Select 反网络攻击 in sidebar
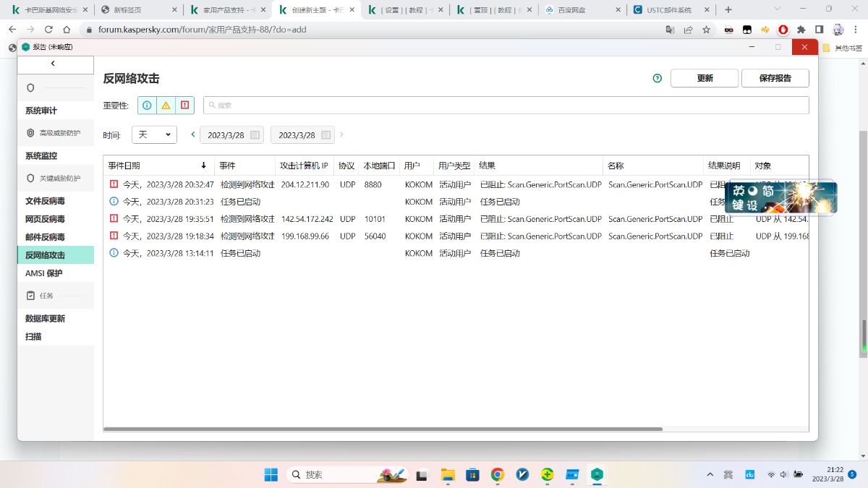The width and height of the screenshot is (868, 488). [x=56, y=254]
